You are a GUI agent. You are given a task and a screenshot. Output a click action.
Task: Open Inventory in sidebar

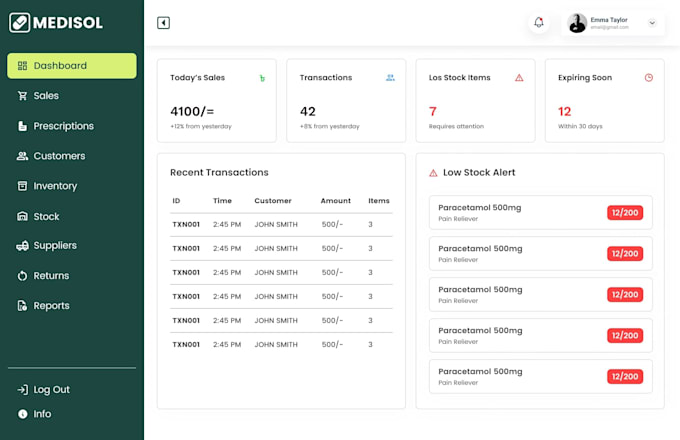55,186
